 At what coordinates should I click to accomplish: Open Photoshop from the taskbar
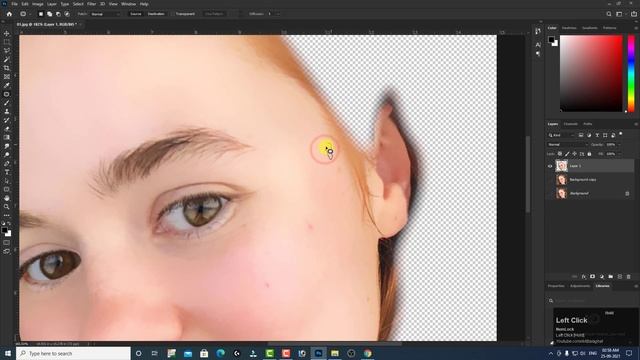point(318,353)
